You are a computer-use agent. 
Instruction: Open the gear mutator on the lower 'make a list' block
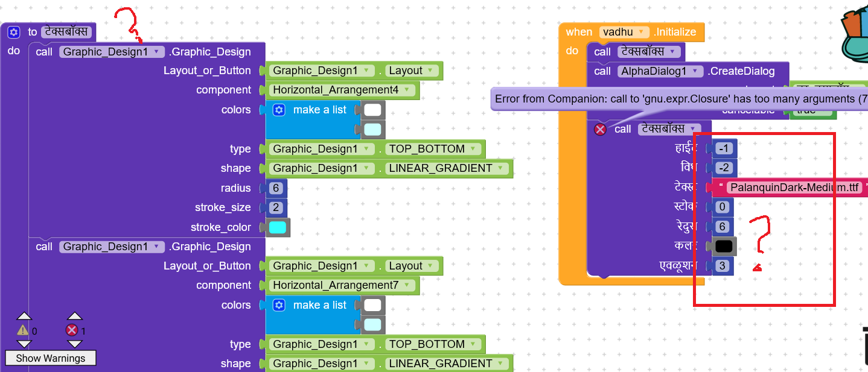(x=278, y=305)
